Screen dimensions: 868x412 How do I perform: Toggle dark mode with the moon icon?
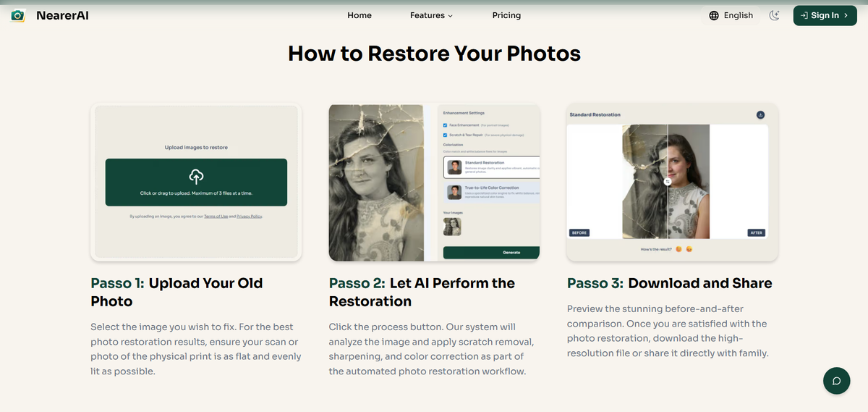click(x=775, y=15)
